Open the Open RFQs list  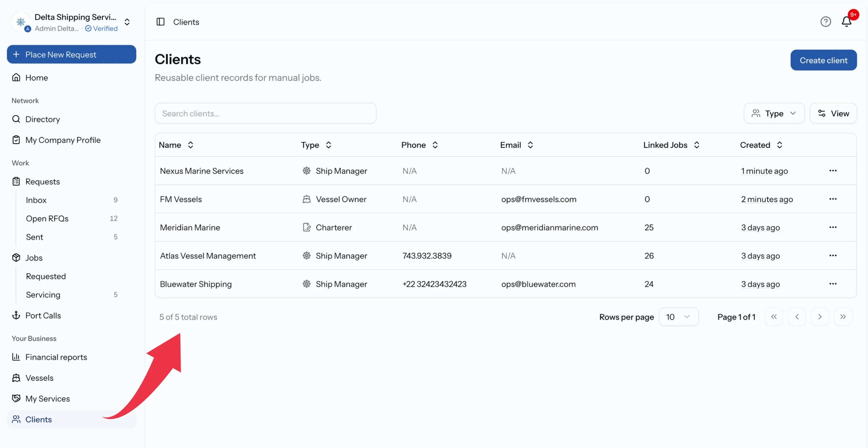tap(71, 219)
